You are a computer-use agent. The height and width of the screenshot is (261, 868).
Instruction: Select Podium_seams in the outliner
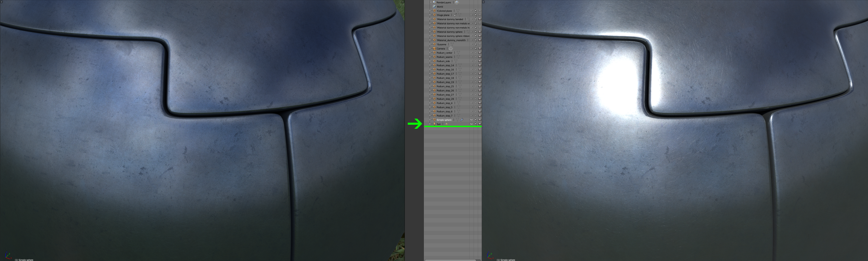coord(444,57)
